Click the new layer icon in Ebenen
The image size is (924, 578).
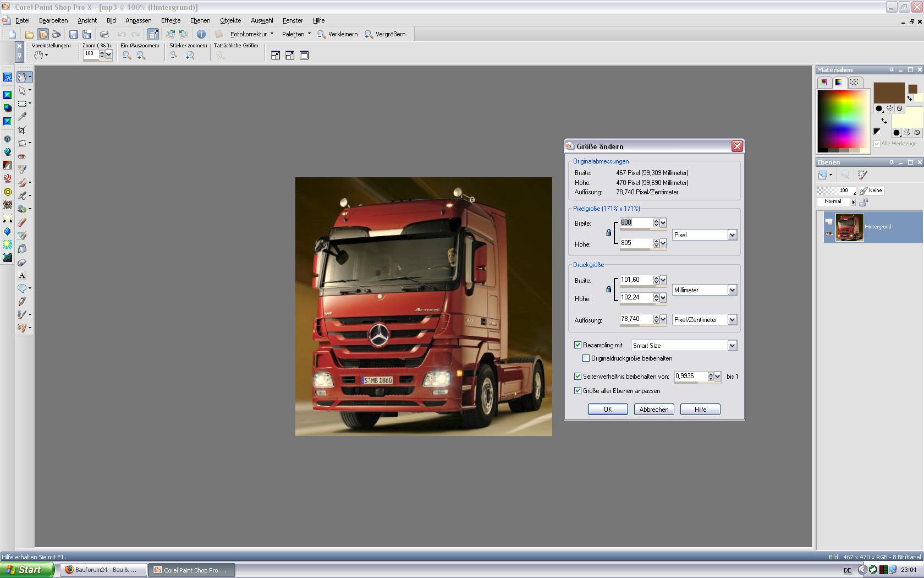[823, 175]
